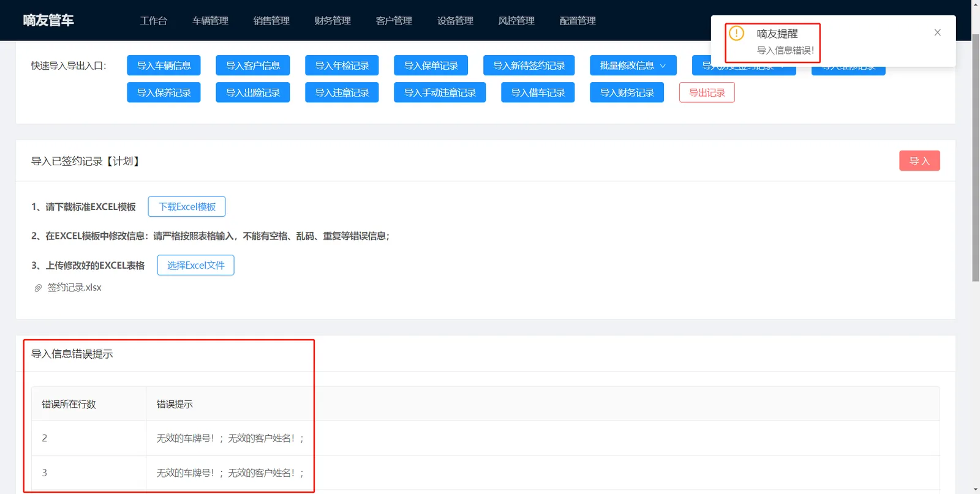Click the 选择Excel文件 upload button
980x494 pixels.
[195, 265]
